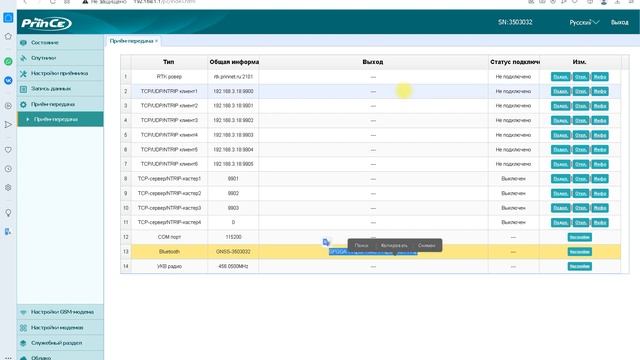This screenshot has height=360, width=640.
Task: Open browsing history clock icon in the sidebar
Action: (8, 169)
